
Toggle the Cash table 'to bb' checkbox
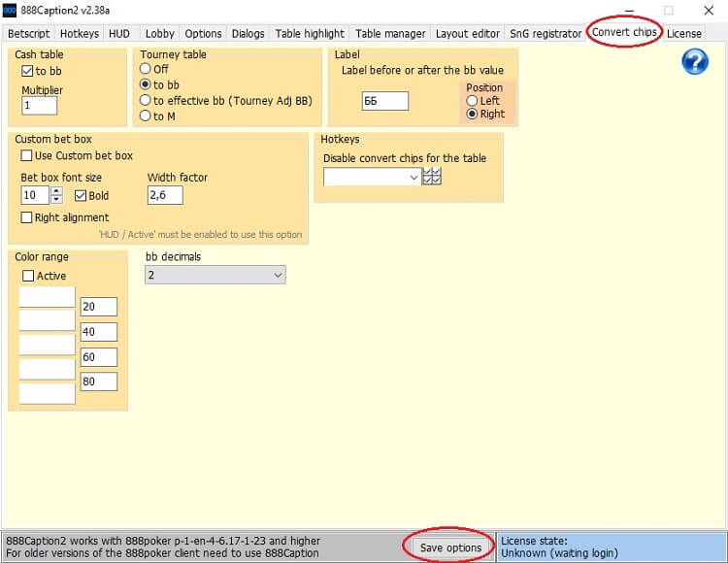pyautogui.click(x=27, y=71)
